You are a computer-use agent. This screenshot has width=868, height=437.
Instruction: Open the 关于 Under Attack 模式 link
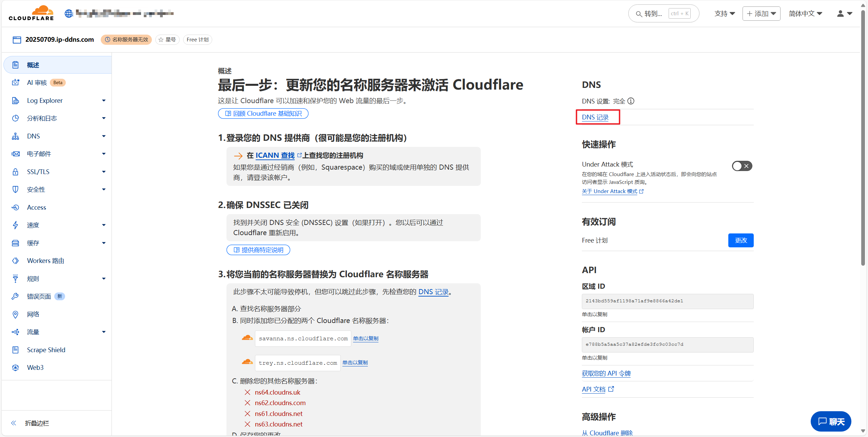(x=613, y=191)
